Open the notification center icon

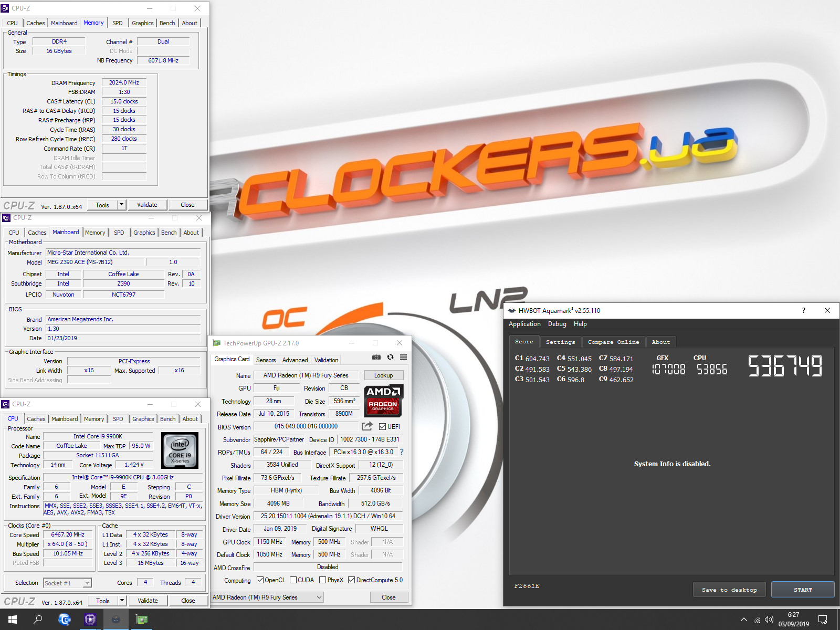[x=823, y=619]
